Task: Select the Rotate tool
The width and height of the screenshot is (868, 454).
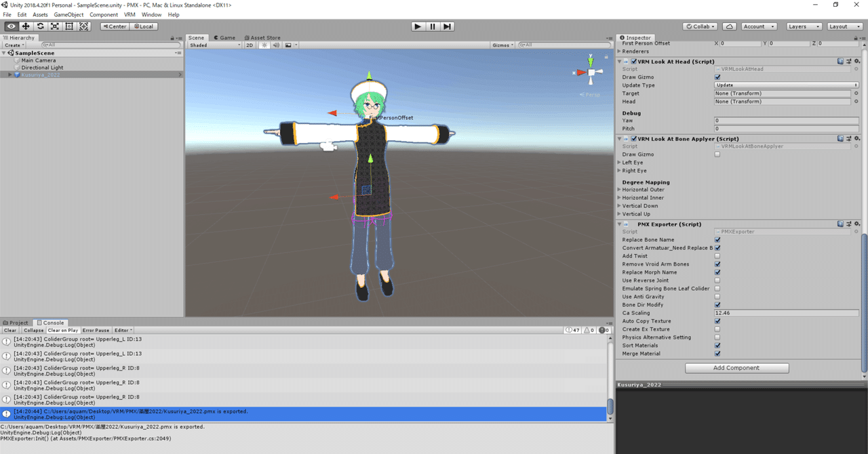Action: pyautogui.click(x=39, y=26)
